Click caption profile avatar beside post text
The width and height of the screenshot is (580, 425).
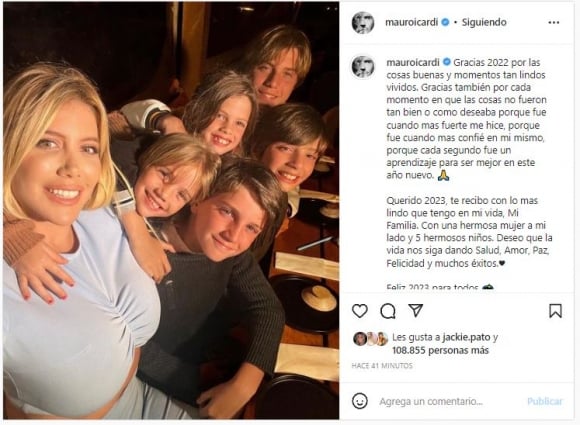(363, 67)
